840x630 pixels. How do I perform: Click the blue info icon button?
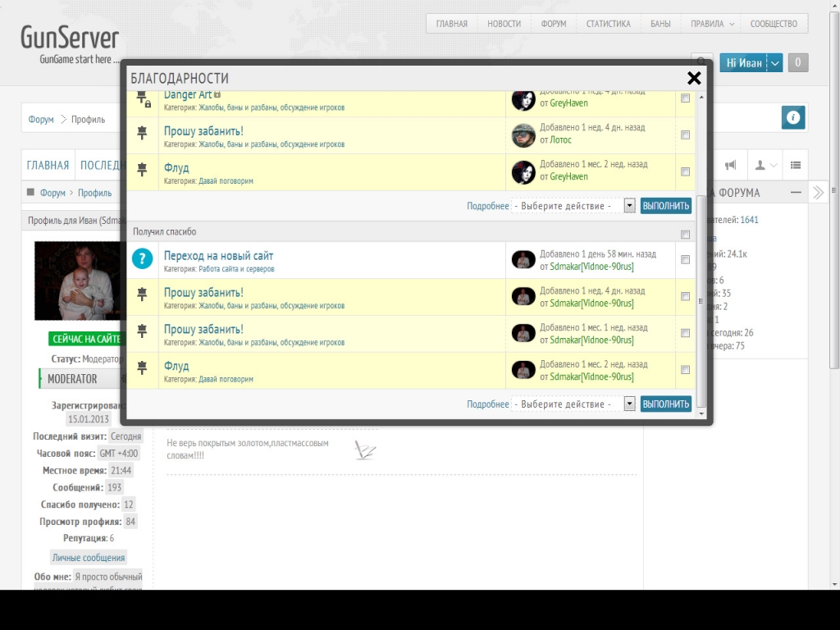coord(793,118)
